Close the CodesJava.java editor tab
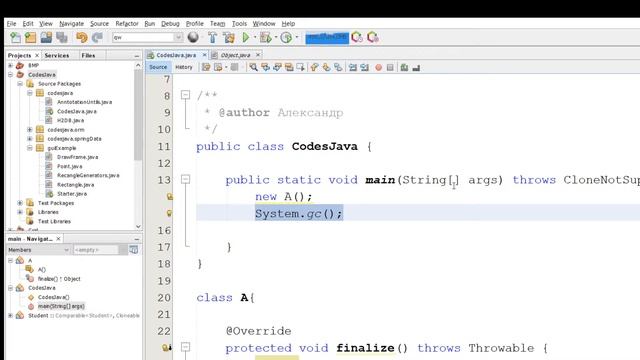The height and width of the screenshot is (360, 640). (x=204, y=55)
